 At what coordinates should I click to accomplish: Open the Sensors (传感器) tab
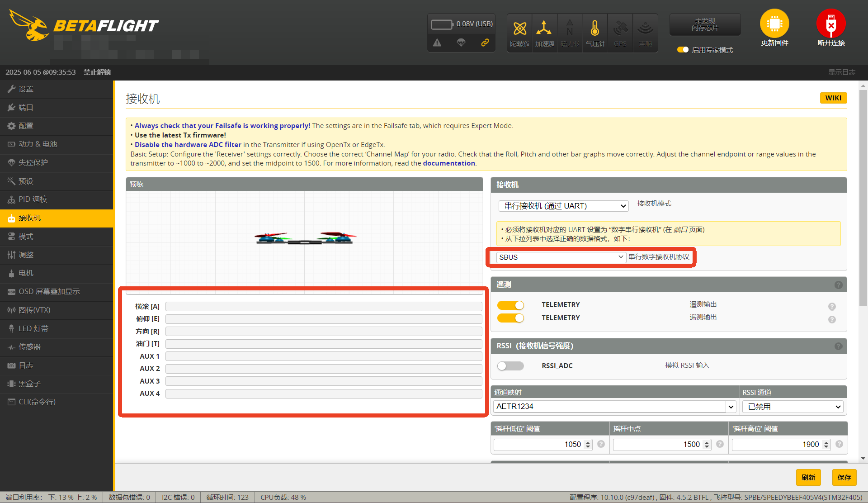[57, 347]
